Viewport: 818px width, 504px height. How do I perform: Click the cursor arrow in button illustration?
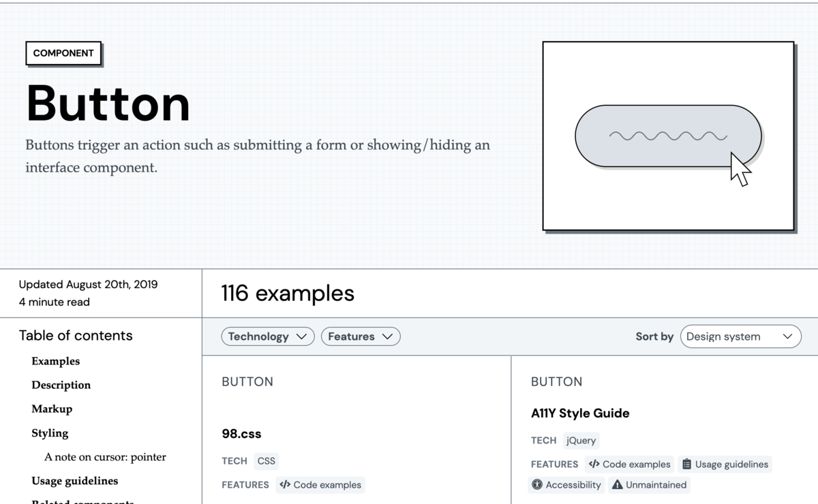pyautogui.click(x=740, y=169)
